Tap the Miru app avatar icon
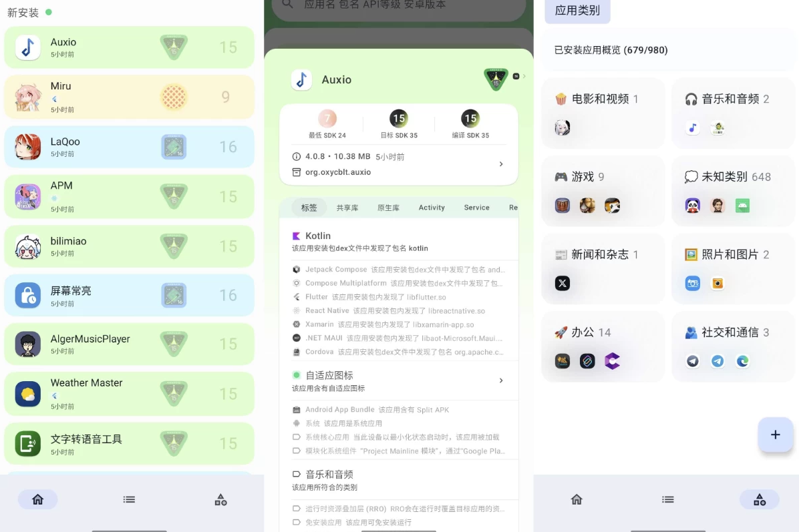The width and height of the screenshot is (799, 532). 27,97
